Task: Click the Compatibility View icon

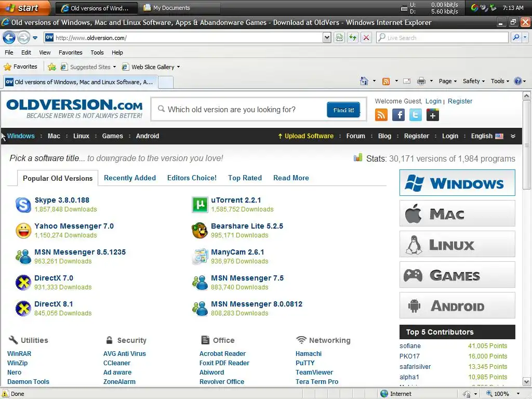Action: (339, 37)
